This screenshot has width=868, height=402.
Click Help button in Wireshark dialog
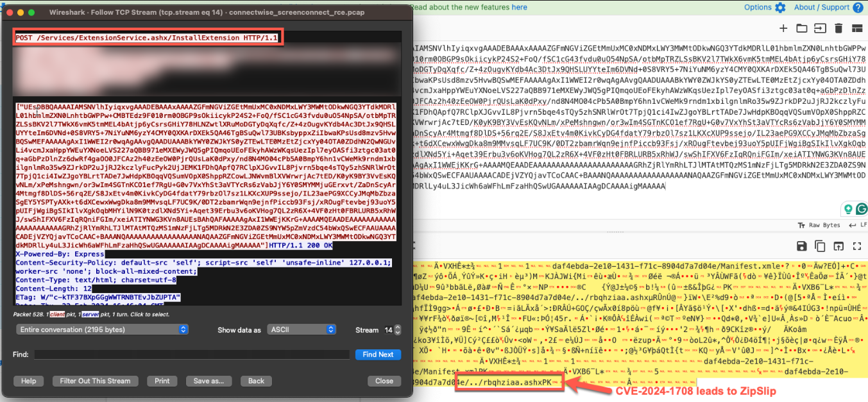click(x=28, y=381)
